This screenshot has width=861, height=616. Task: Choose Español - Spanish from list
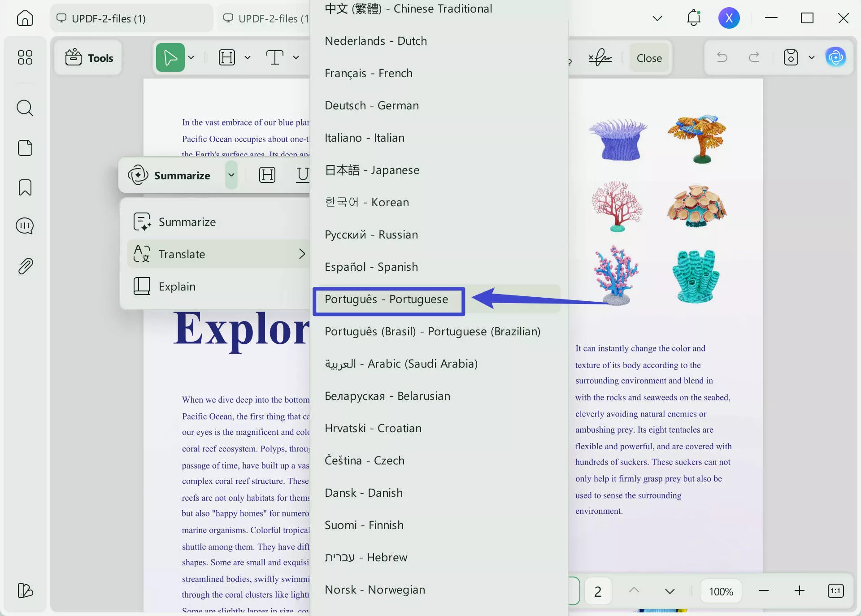pyautogui.click(x=371, y=267)
